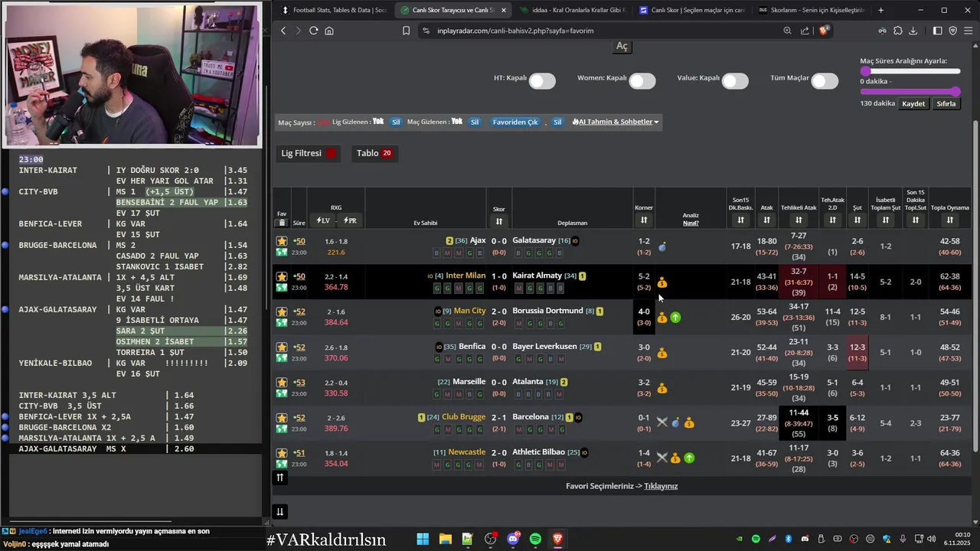The width and height of the screenshot is (980, 551).
Task: Open green chart icon on Ajax row
Action: [x=282, y=253]
